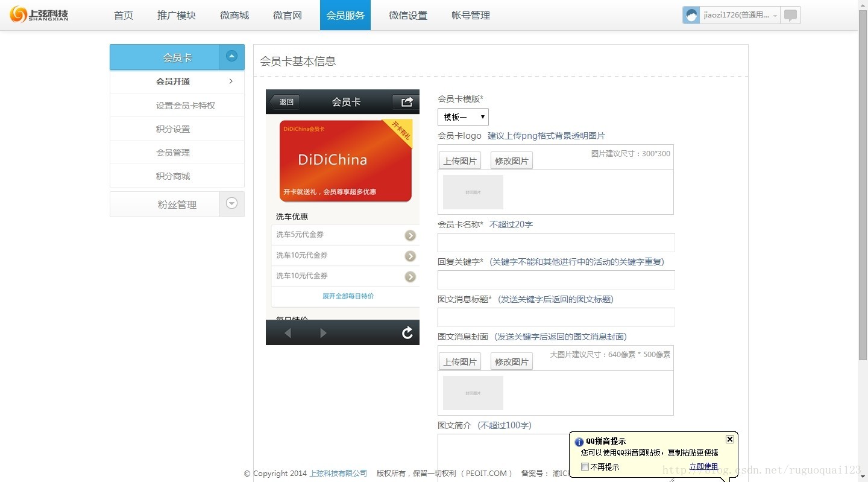Open 帐号管理 menu
Image resolution: width=868 pixels, height=482 pixels.
[471, 15]
